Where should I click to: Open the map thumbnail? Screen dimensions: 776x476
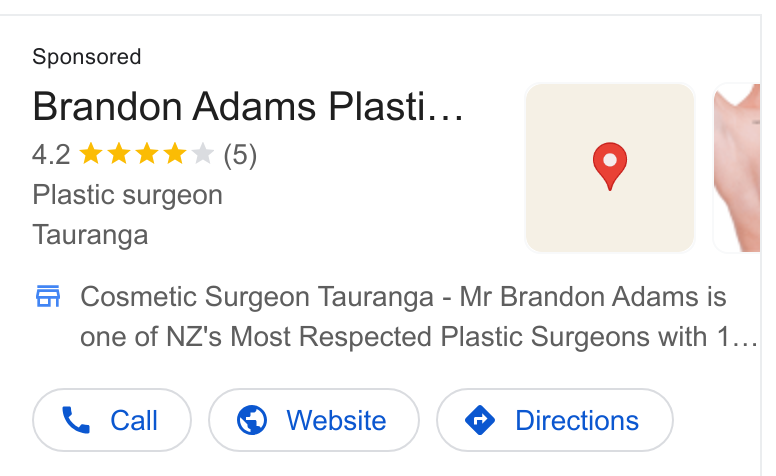click(x=610, y=168)
